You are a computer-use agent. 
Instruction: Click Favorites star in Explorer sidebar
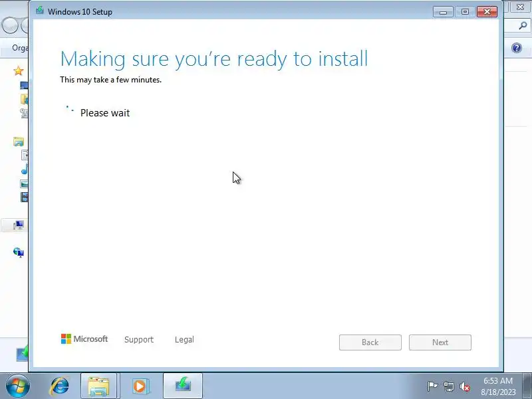pyautogui.click(x=19, y=71)
